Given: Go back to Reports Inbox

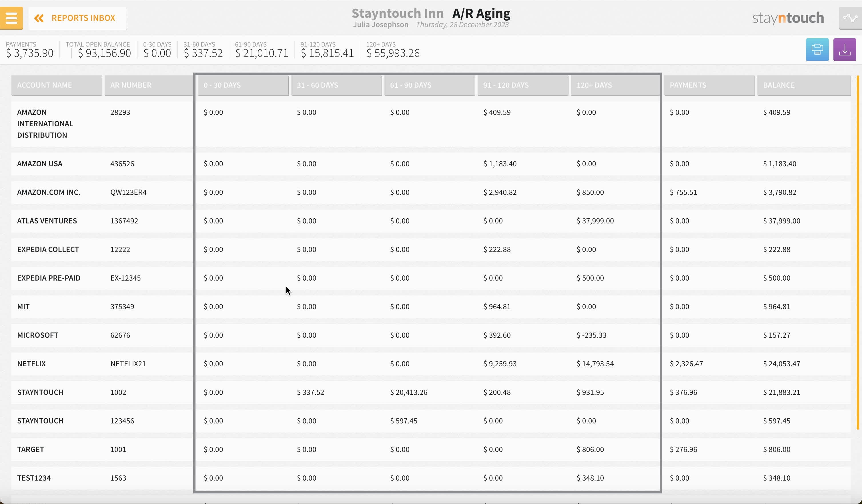Looking at the screenshot, I should click(78, 18).
